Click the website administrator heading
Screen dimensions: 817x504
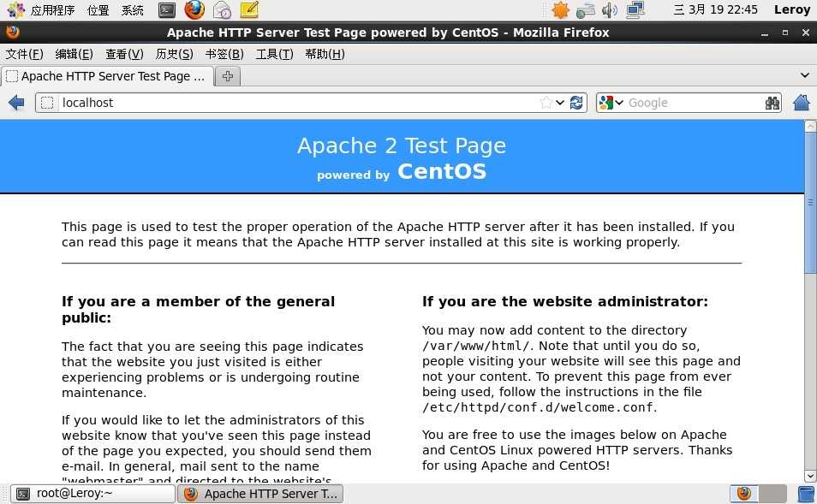coord(565,301)
